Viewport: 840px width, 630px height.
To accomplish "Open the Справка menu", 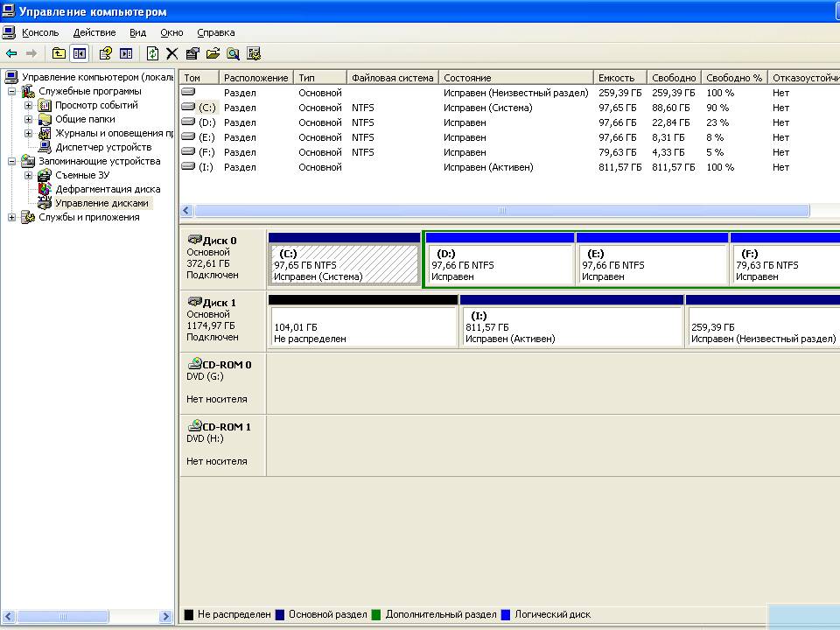I will tap(215, 32).
